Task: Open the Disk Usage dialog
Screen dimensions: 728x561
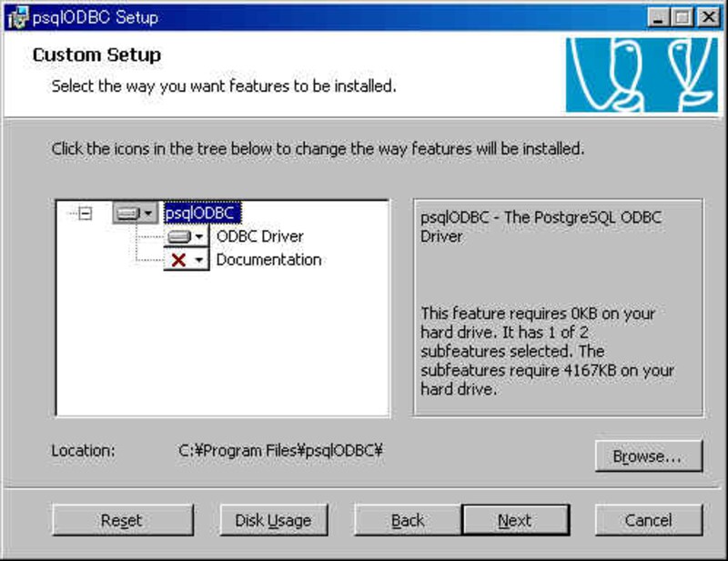Action: click(274, 520)
